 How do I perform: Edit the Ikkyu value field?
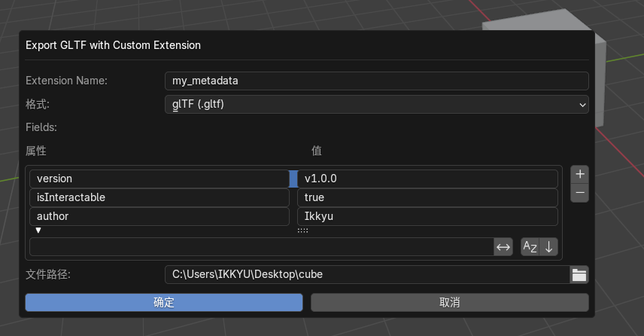click(427, 217)
